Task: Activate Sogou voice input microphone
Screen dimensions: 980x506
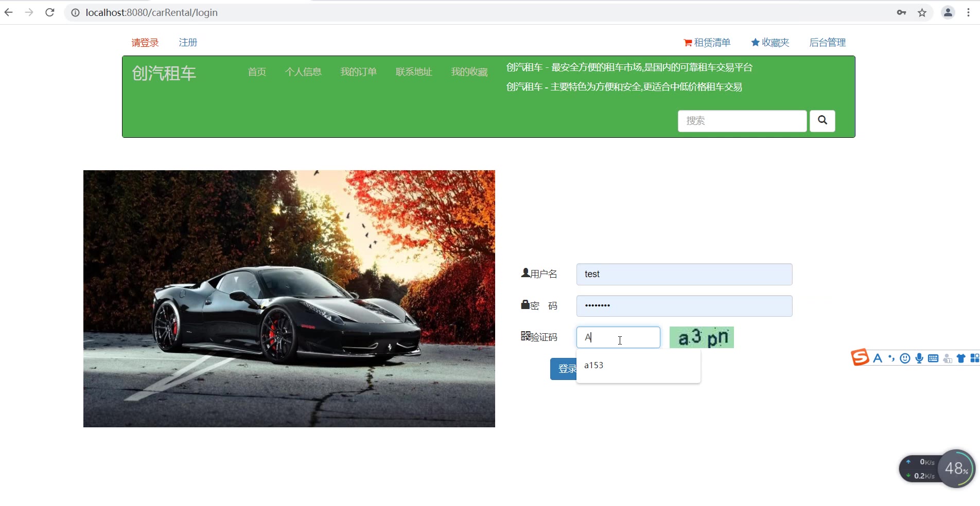Action: [919, 358]
